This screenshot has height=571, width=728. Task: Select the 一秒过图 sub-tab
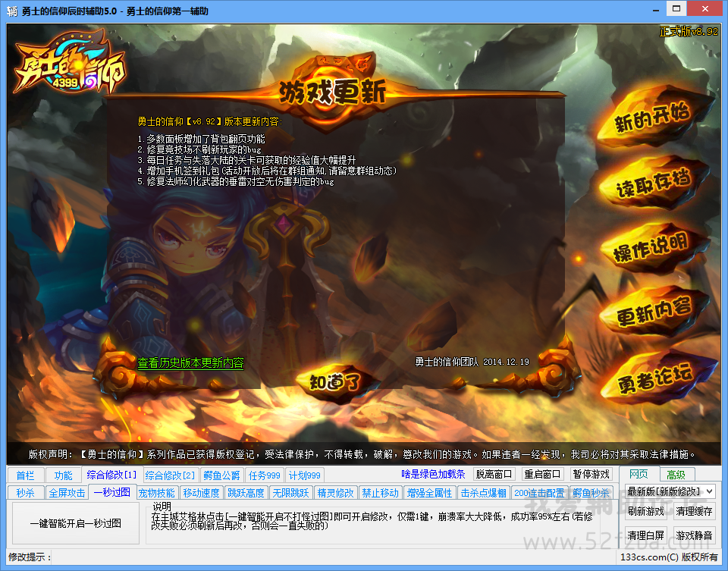coord(112,492)
